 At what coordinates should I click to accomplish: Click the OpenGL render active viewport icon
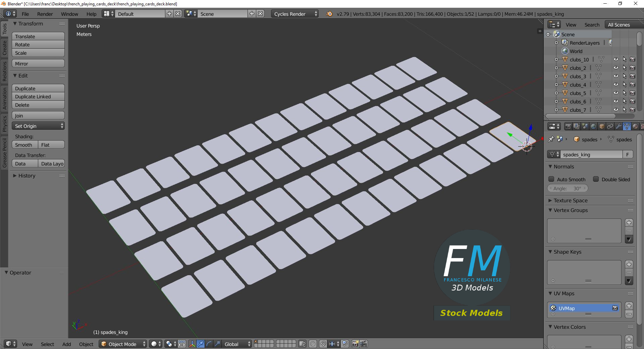click(x=355, y=344)
